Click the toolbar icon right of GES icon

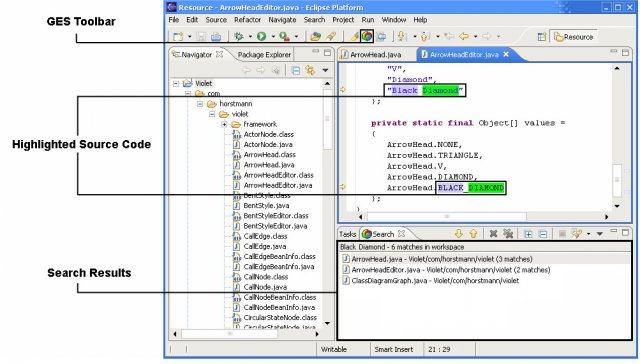tap(381, 37)
